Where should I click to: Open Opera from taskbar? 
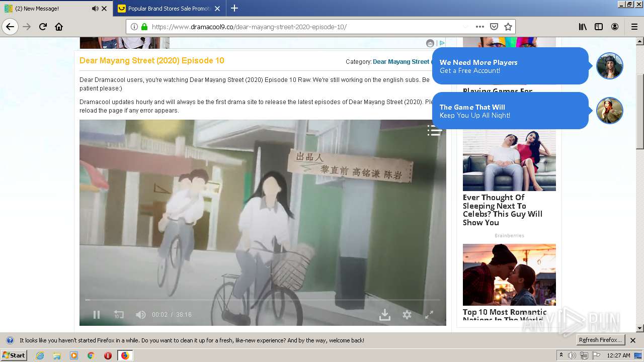tap(108, 355)
